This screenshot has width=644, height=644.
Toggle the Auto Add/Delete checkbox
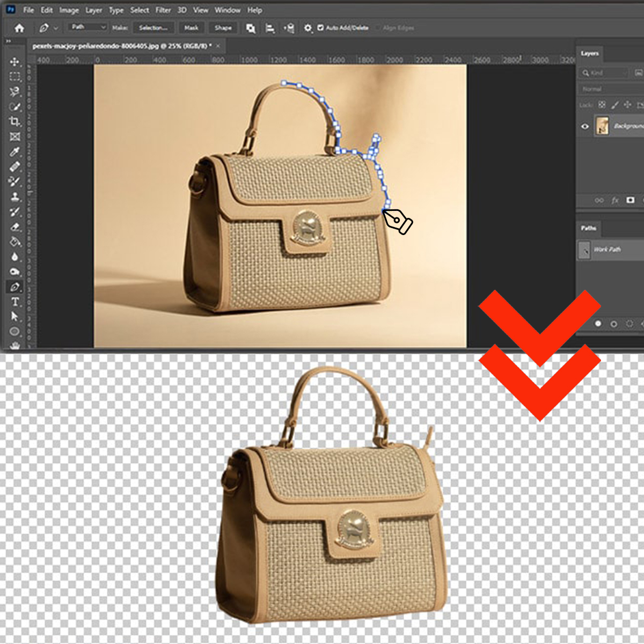pyautogui.click(x=320, y=28)
